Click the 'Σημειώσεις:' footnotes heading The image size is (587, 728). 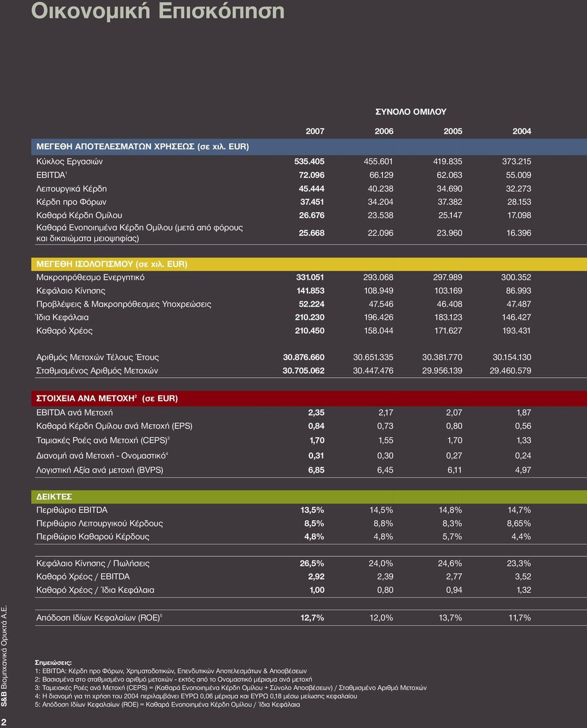(53, 663)
